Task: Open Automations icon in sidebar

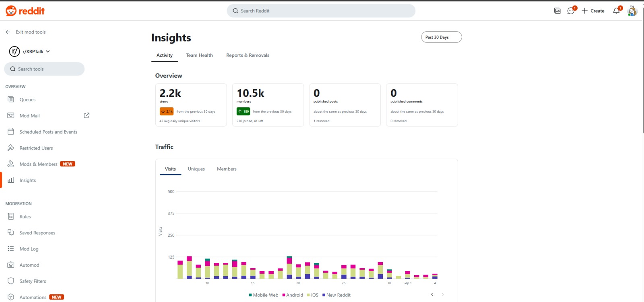Action: pyautogui.click(x=11, y=297)
